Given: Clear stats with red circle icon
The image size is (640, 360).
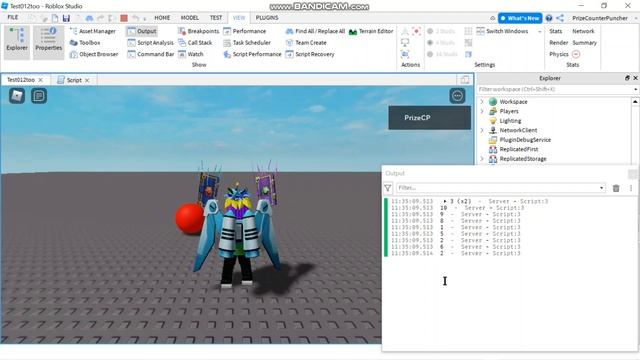Looking at the screenshot, I should click(576, 54).
